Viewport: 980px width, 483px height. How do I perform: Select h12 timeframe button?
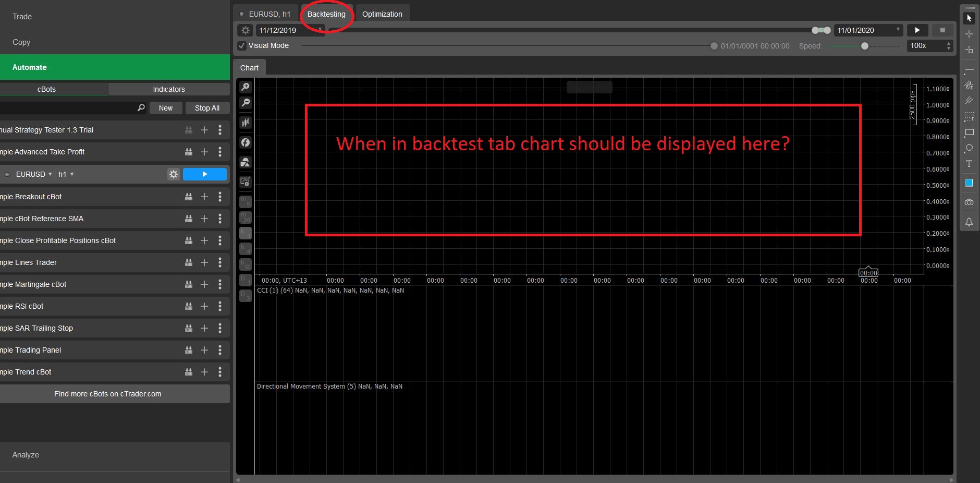[246, 264]
